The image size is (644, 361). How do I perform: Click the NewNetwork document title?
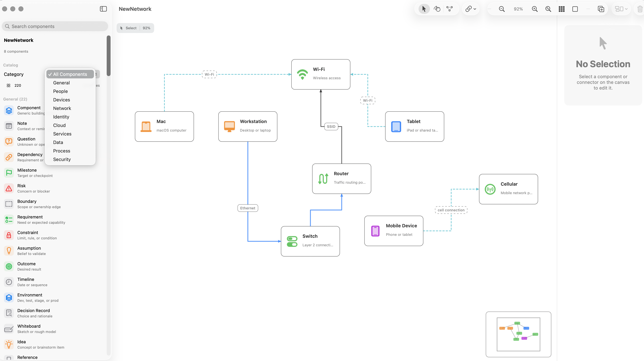pyautogui.click(x=135, y=9)
